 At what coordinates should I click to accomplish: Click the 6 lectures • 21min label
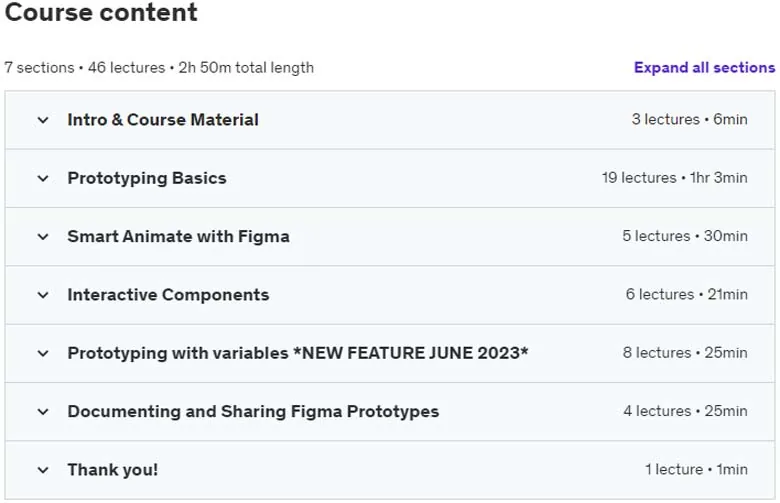(x=686, y=294)
